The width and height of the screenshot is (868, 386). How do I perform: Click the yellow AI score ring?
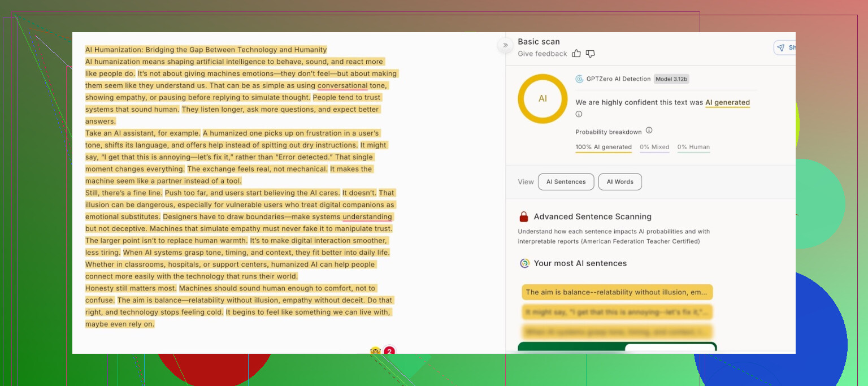click(x=542, y=98)
